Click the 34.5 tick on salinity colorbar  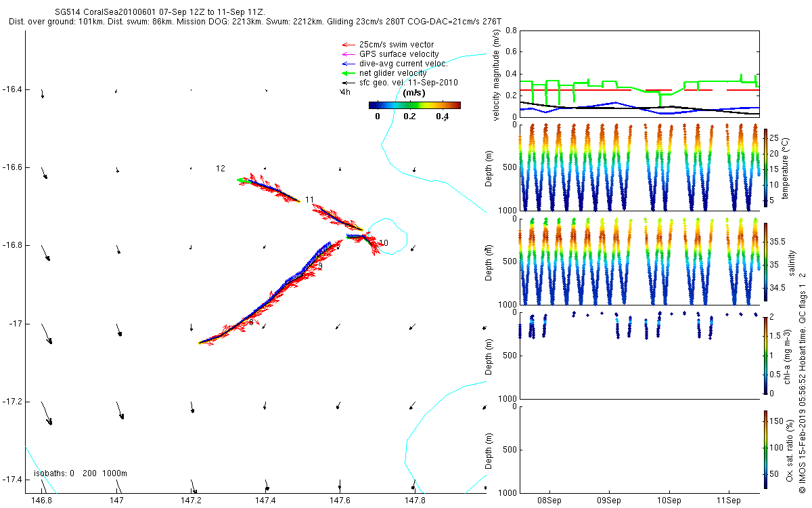[778, 287]
